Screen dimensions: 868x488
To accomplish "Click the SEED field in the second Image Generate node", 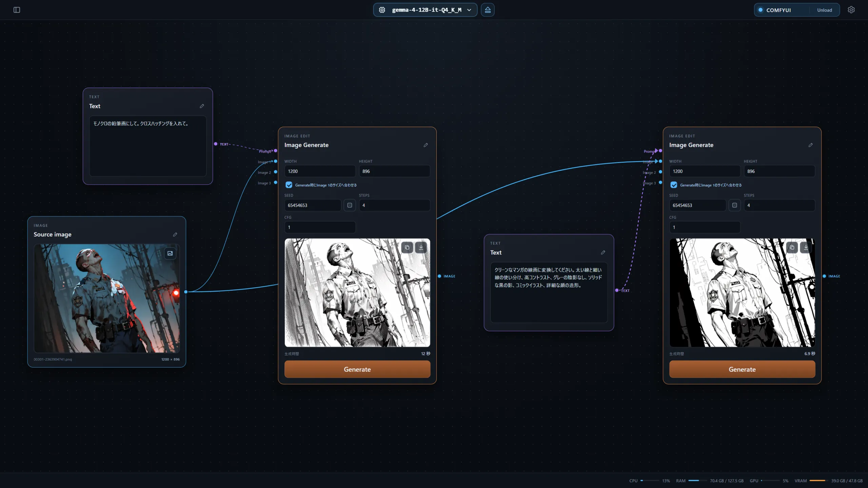I will (x=698, y=205).
